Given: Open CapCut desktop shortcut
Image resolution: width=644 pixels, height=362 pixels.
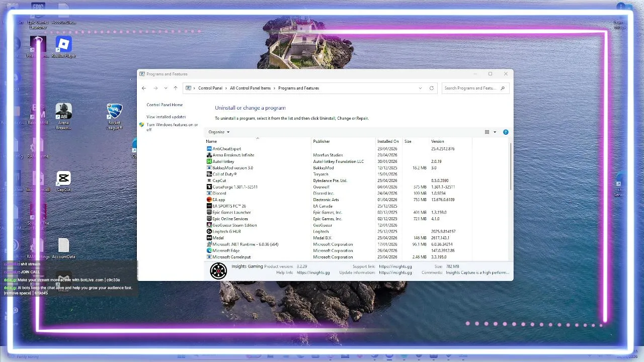Looking at the screenshot, I should 63,182.
